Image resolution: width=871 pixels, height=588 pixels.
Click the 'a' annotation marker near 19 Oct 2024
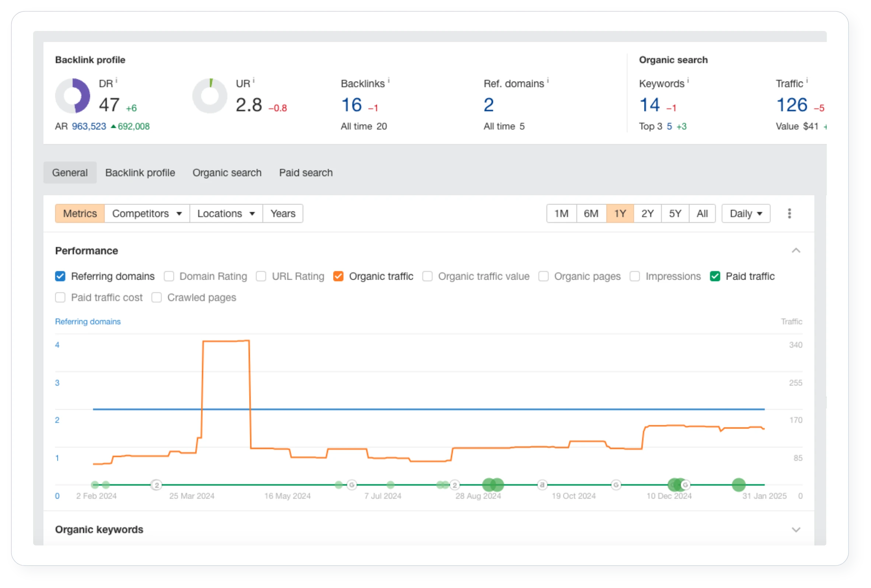coord(542,485)
